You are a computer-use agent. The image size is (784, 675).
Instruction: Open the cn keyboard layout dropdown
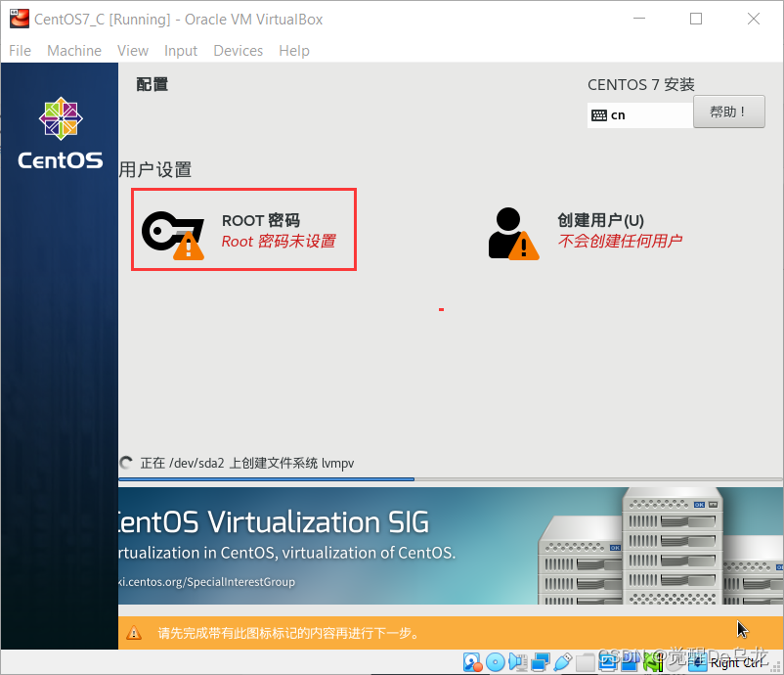[640, 114]
